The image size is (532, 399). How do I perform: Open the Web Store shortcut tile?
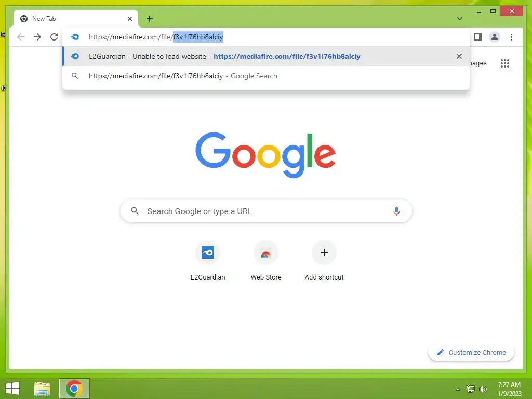[x=266, y=261]
